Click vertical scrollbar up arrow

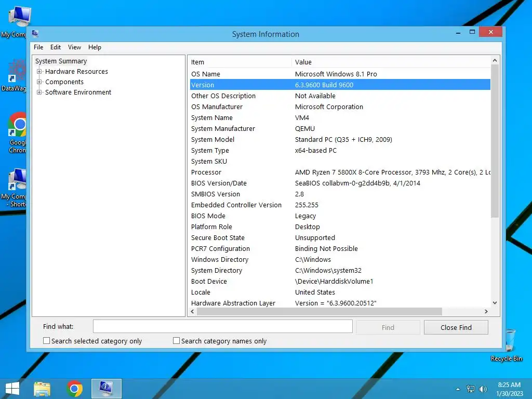tap(495, 60)
